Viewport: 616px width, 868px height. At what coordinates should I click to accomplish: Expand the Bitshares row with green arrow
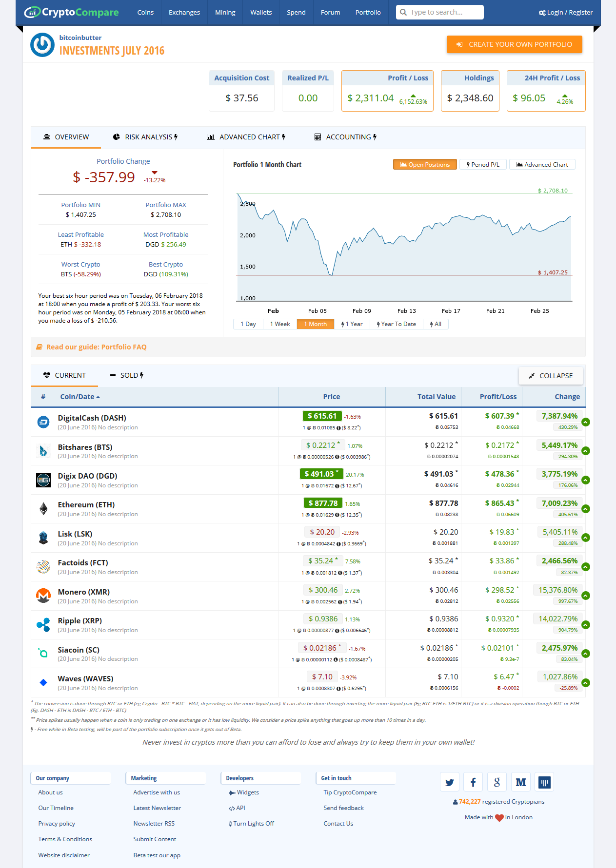pyautogui.click(x=586, y=451)
